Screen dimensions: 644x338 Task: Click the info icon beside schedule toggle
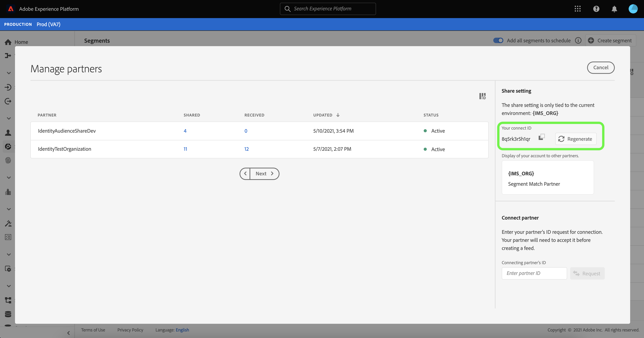pos(578,41)
